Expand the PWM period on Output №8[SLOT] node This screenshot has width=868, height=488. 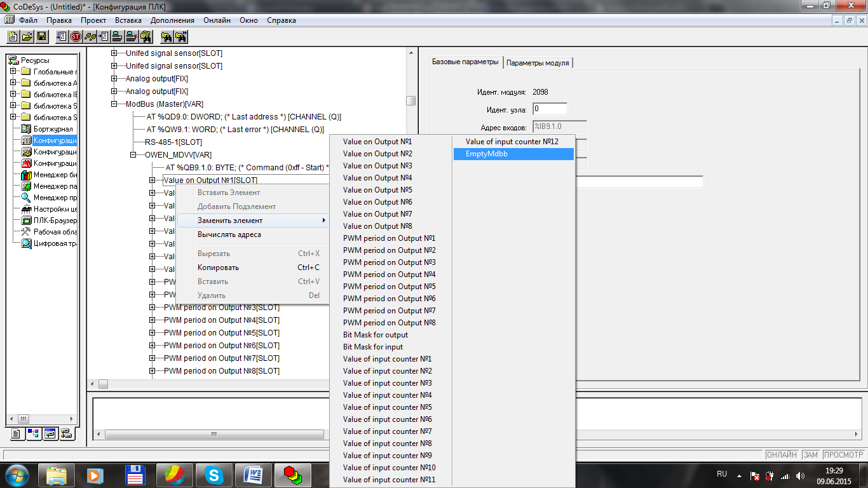coord(153,371)
